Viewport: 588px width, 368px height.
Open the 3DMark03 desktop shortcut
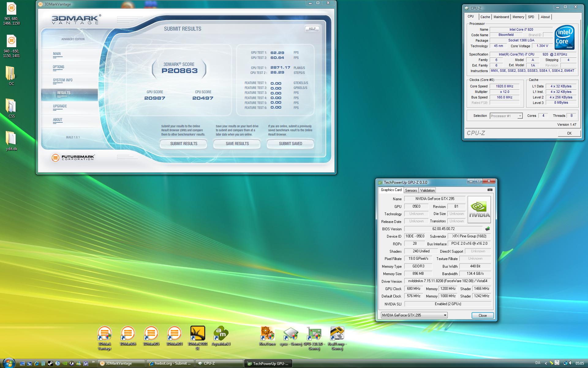coord(174,336)
